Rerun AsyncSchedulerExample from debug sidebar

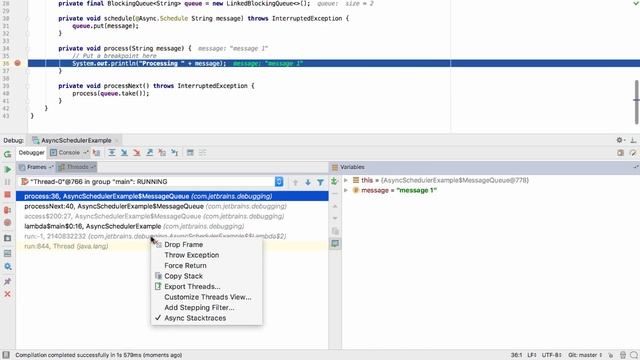[x=7, y=154]
